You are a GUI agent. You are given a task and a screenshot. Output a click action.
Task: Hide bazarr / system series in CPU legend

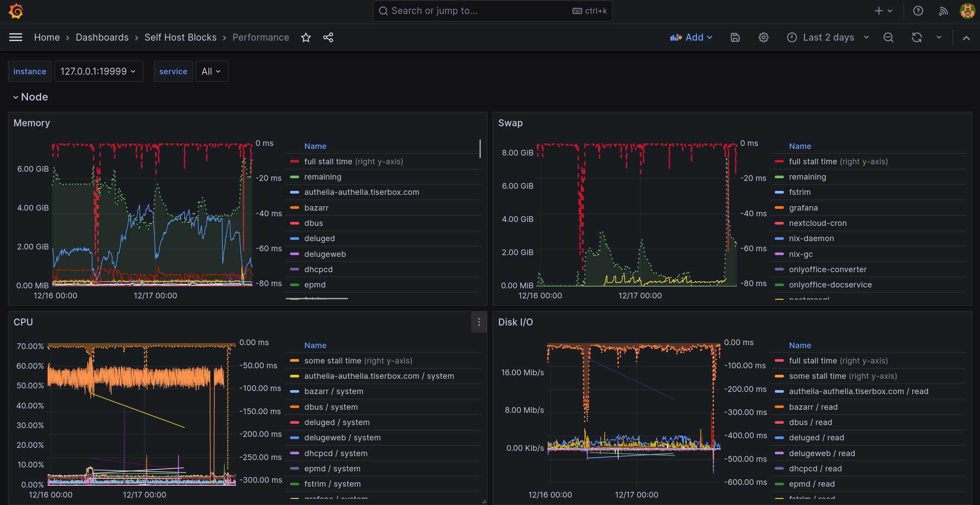tap(334, 391)
